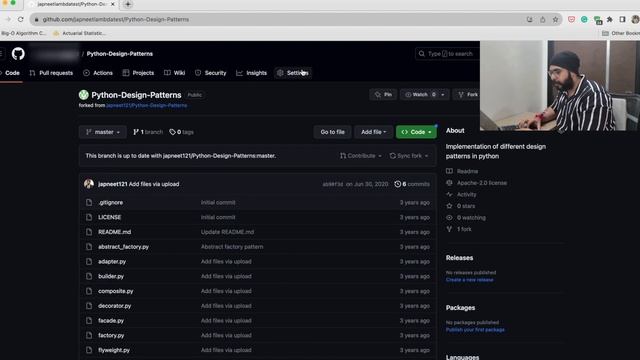Open the adapter.py file
This screenshot has height=360, width=640.
click(x=112, y=262)
